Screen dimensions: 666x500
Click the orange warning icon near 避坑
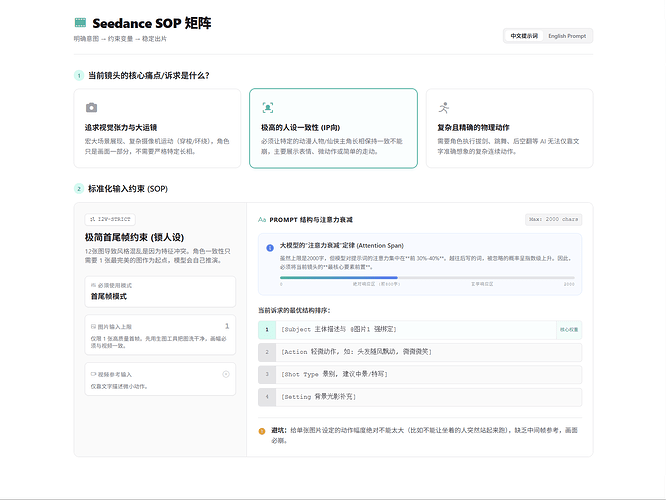tap(262, 431)
